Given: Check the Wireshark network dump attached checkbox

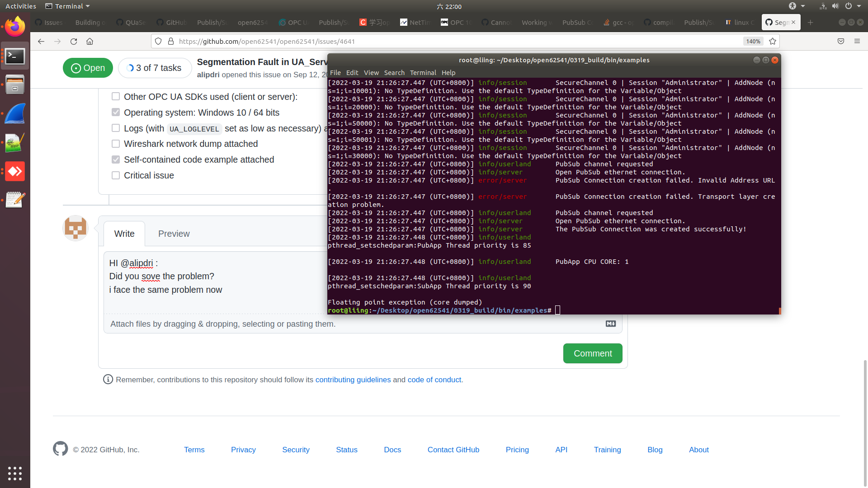Looking at the screenshot, I should tap(116, 144).
